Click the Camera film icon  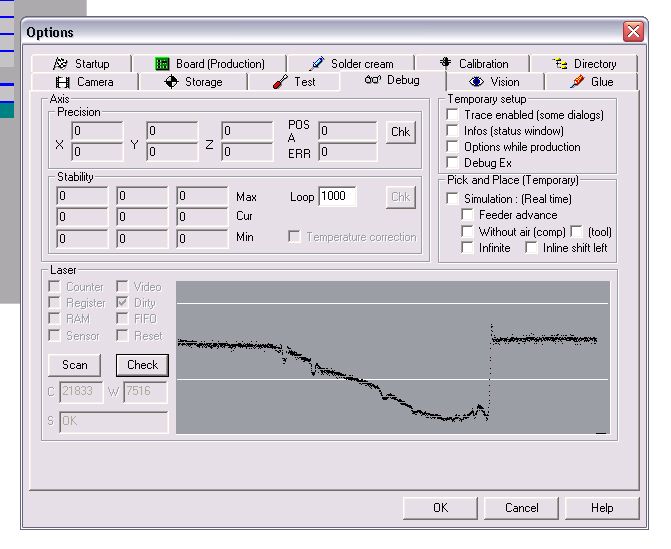pyautogui.click(x=63, y=82)
